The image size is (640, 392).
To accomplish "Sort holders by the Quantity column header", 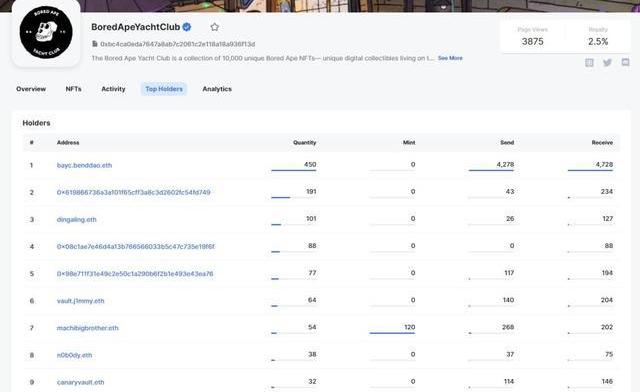I will (304, 143).
